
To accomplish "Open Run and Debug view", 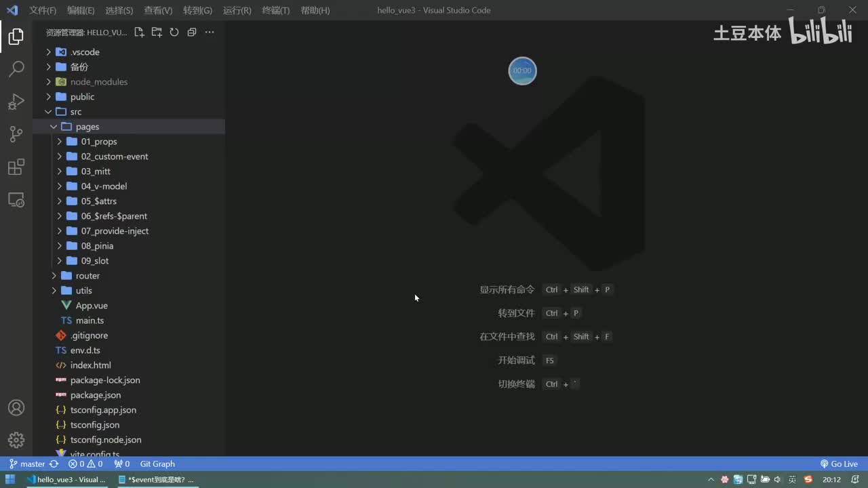I will (16, 102).
